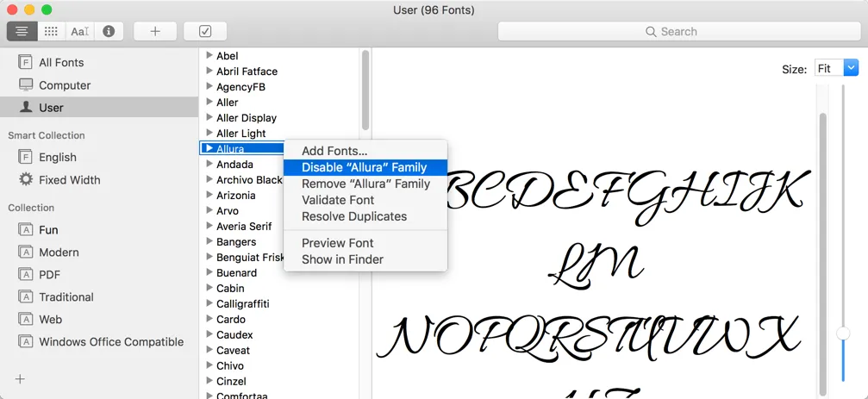Show font information with info icon
Image resolution: width=868 pixels, height=399 pixels.
point(109,32)
